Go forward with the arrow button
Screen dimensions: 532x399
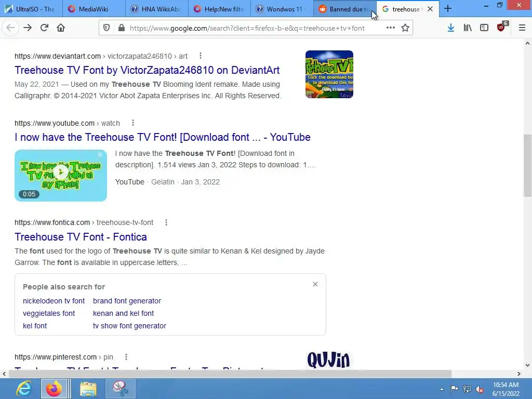click(28, 28)
